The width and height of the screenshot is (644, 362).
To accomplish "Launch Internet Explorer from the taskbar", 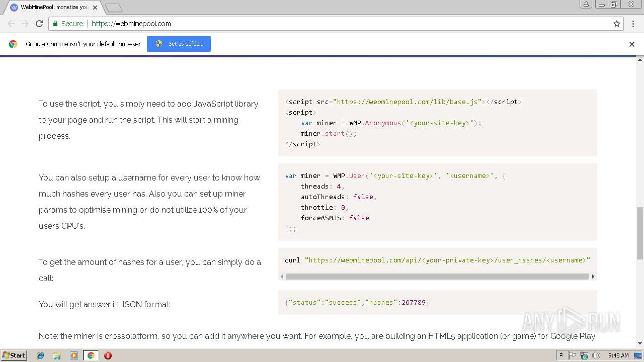I will 40,355.
